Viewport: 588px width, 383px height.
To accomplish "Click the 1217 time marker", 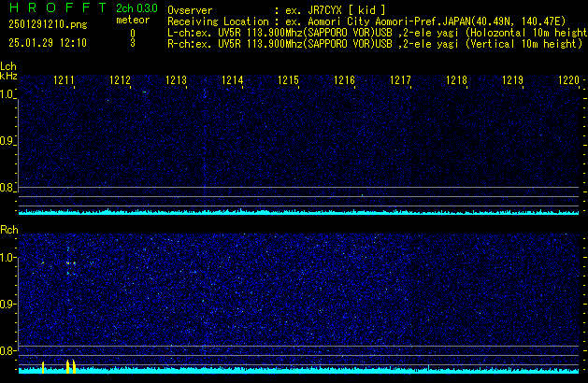I will [400, 80].
